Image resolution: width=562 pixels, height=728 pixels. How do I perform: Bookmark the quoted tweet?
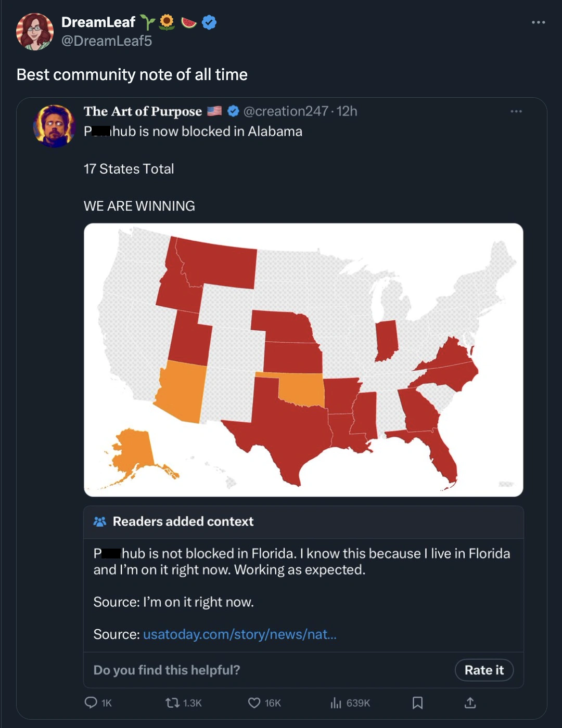pos(417,703)
